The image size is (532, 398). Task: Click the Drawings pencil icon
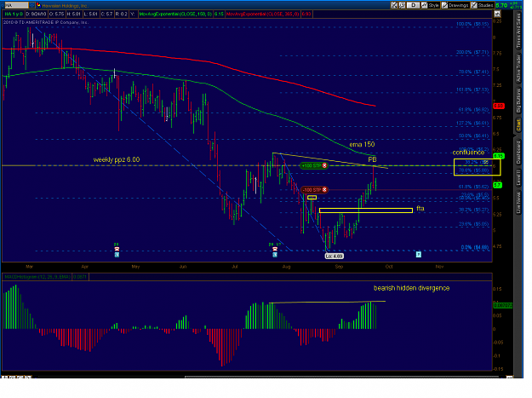tap(444, 5)
